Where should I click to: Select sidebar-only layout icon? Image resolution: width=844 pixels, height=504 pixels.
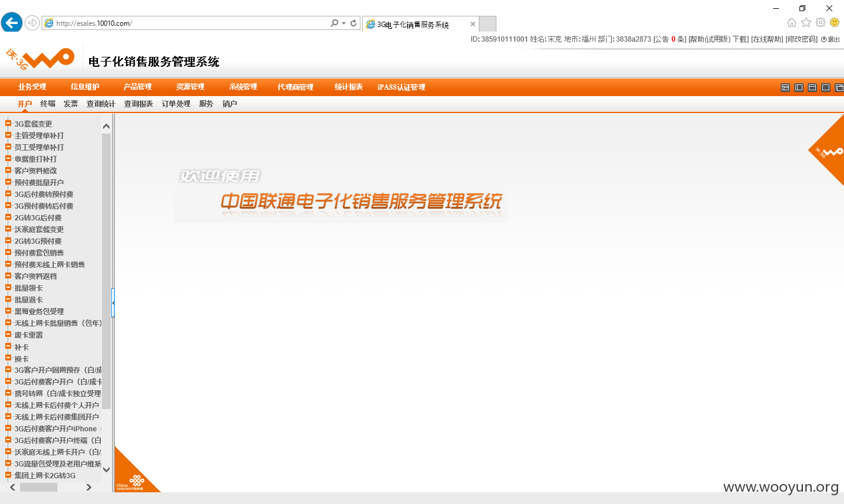click(799, 87)
